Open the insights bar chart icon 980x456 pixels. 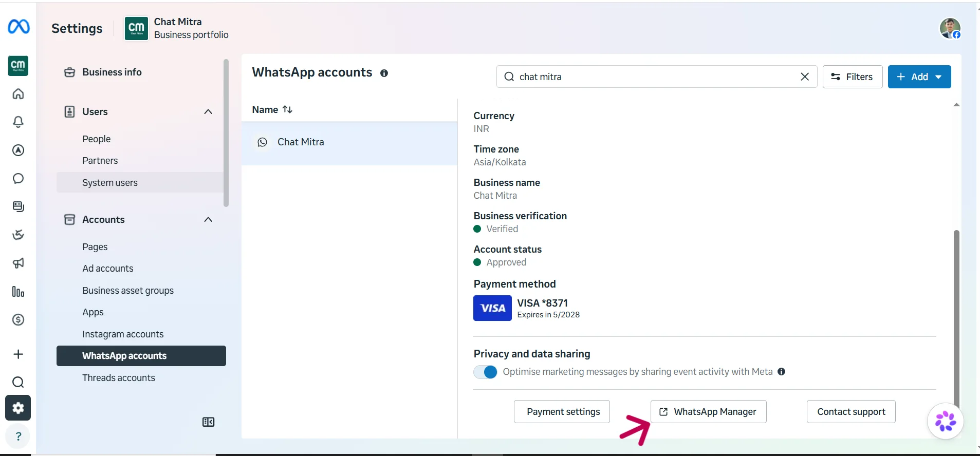click(x=18, y=292)
